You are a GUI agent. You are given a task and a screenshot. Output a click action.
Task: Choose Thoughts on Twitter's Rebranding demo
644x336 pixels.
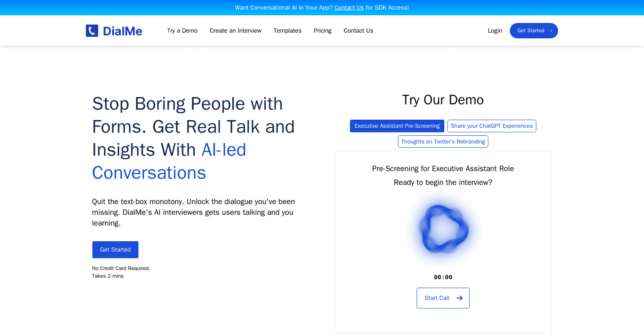(443, 141)
